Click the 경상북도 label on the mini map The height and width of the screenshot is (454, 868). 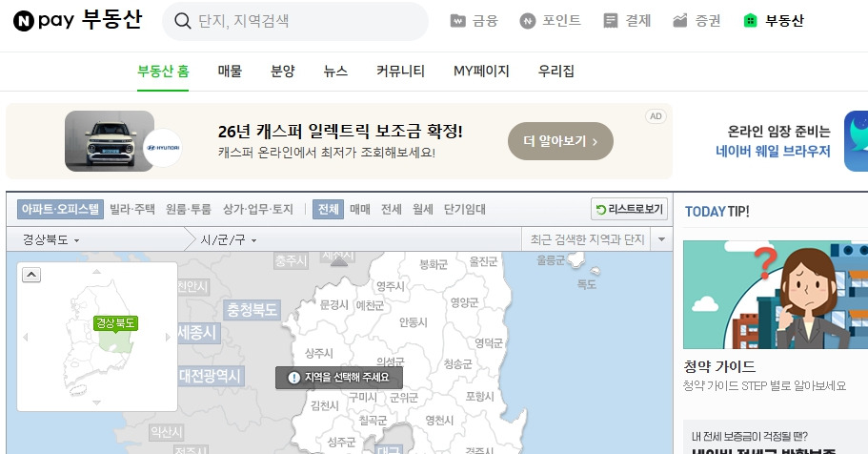pyautogui.click(x=115, y=323)
